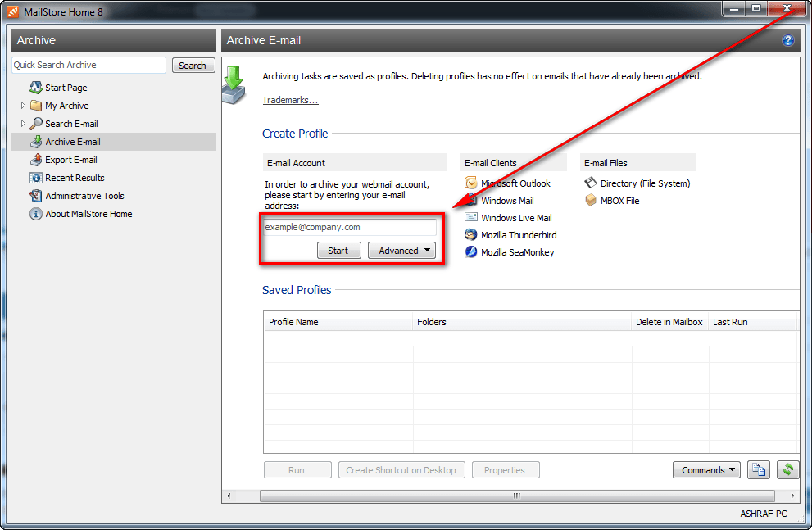Expand the Search E-mail tree node
This screenshot has width=812, height=530.
23,123
